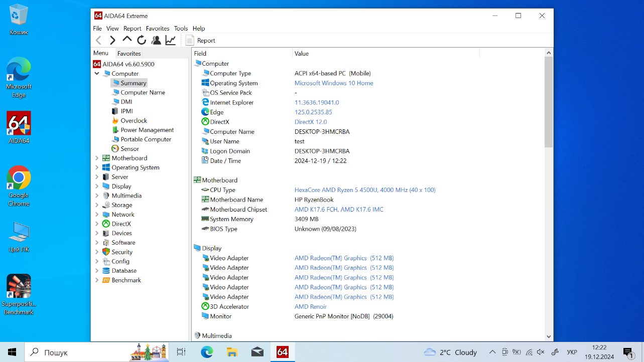Viewport: 644px width, 362px height.
Task: Click the vertical scrollbar down arrow
Action: tap(549, 336)
